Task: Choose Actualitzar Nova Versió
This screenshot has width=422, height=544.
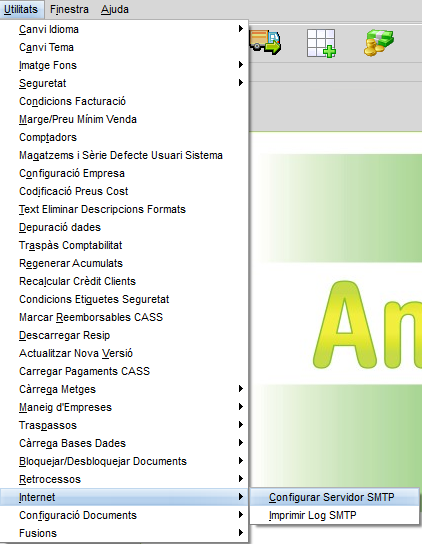Action: [x=124, y=353]
